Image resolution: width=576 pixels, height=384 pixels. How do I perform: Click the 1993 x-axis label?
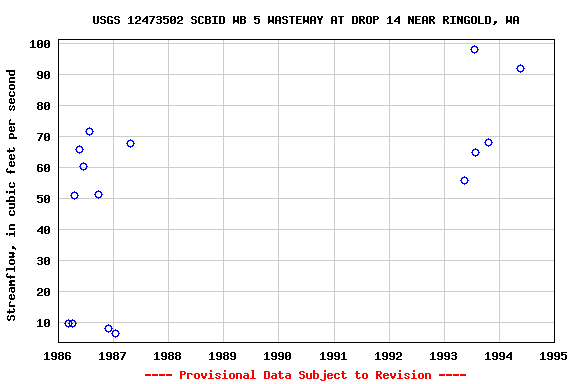[x=443, y=356]
